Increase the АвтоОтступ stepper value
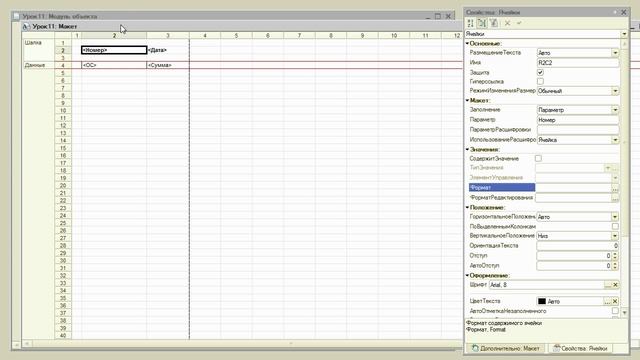This screenshot has height=360, width=640. 615,263
